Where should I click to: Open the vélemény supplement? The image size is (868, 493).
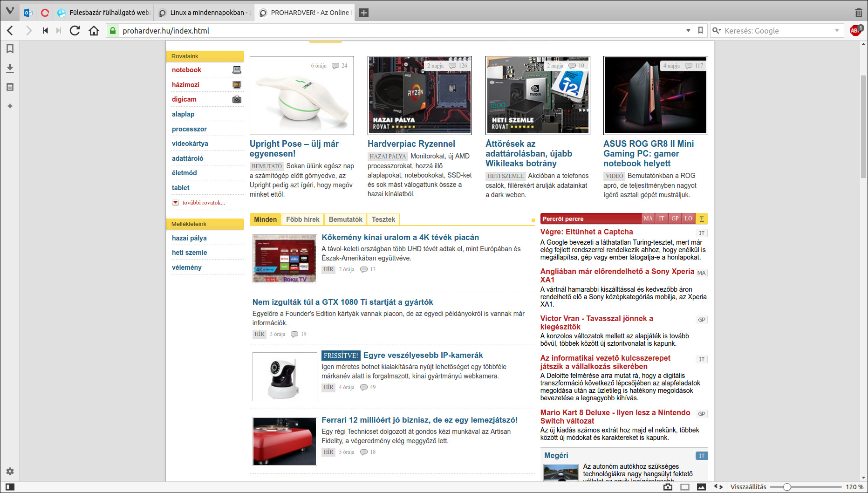[187, 267]
